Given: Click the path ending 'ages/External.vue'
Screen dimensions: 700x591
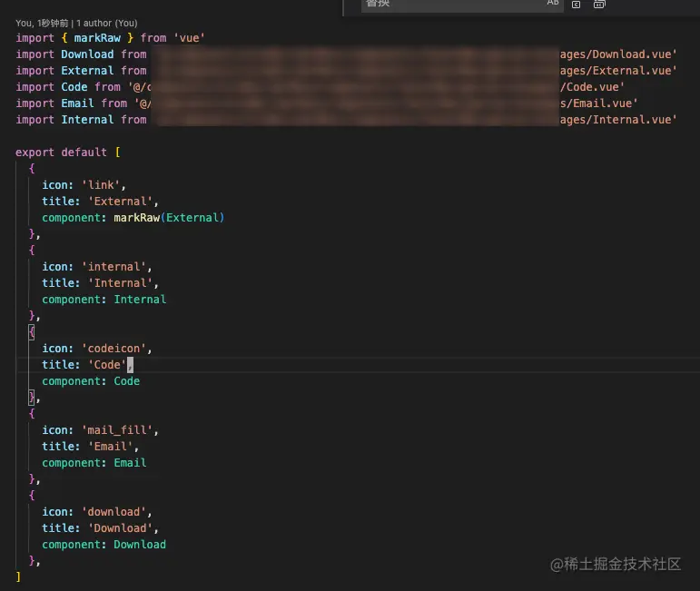Looking at the screenshot, I should tap(618, 71).
